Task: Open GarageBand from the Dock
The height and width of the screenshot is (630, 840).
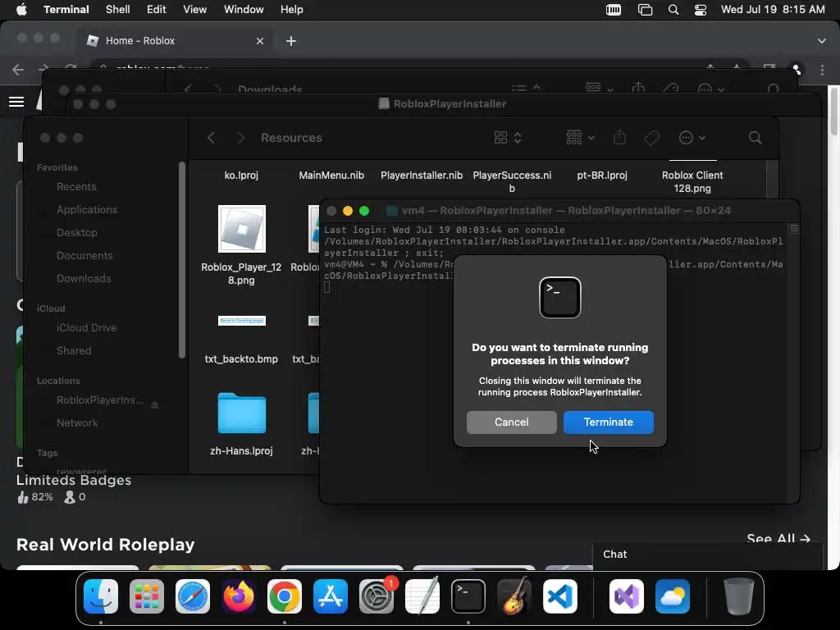Action: coord(514,596)
